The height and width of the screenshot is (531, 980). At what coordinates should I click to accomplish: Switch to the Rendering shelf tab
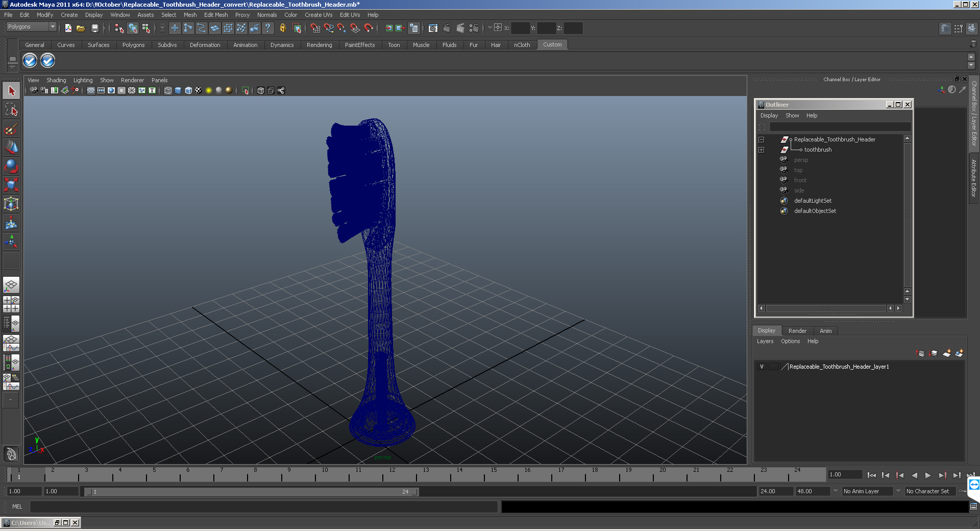319,45
